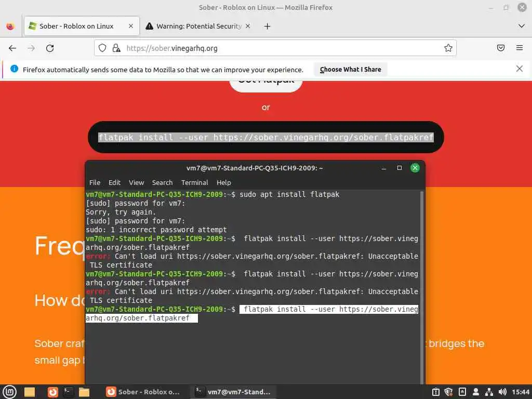Click 'sudo: 1 incorrect password attempt' line
532x399 pixels.
point(156,230)
